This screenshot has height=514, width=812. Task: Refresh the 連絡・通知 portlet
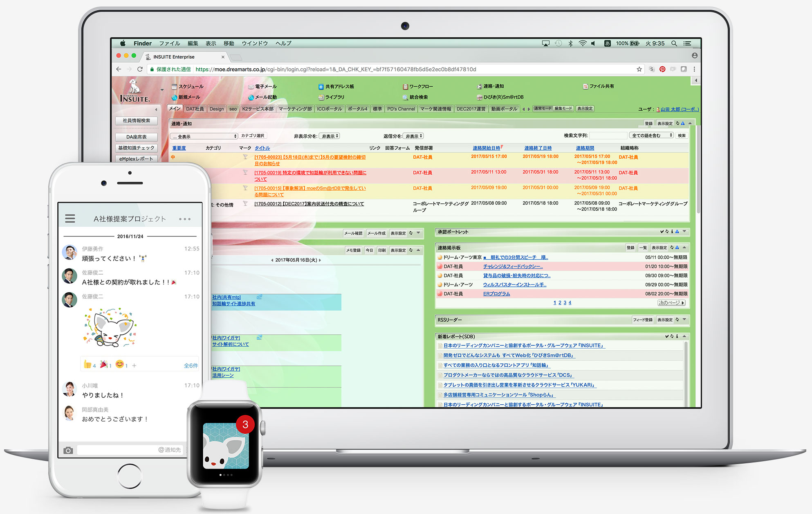tap(677, 123)
